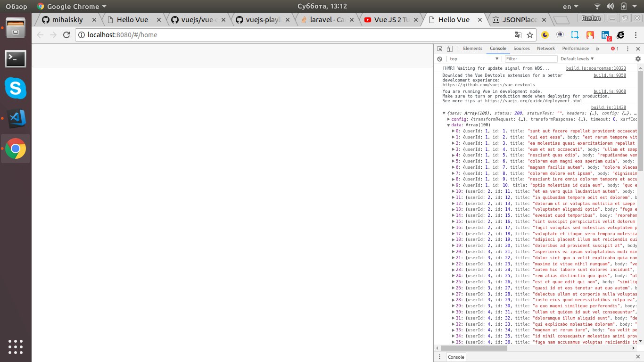Open the Default levels dropdown
The image size is (644, 362).
coord(577,59)
